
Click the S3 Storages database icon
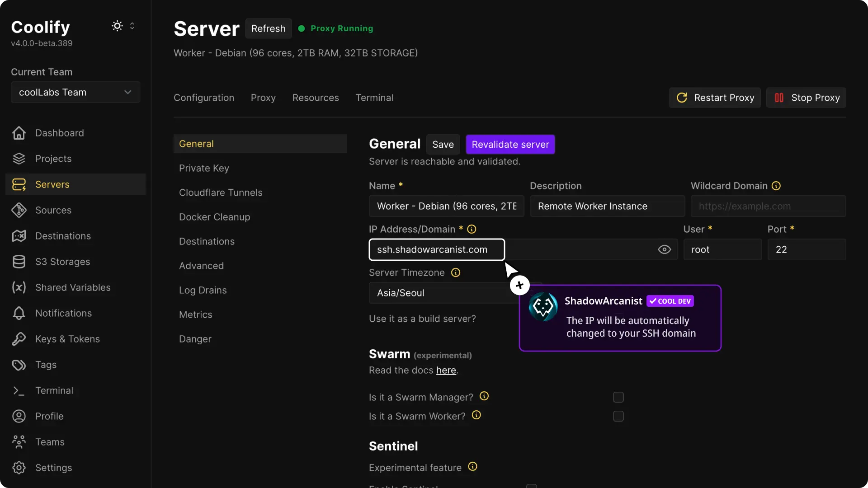19,262
